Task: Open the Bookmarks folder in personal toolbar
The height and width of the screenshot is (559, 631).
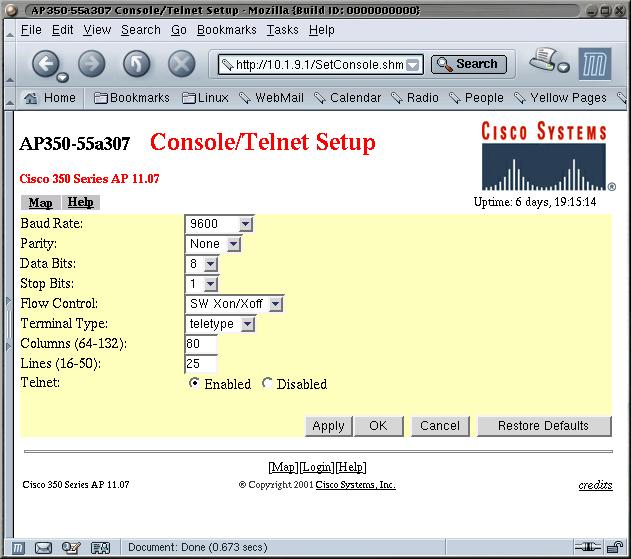Action: coord(132,98)
